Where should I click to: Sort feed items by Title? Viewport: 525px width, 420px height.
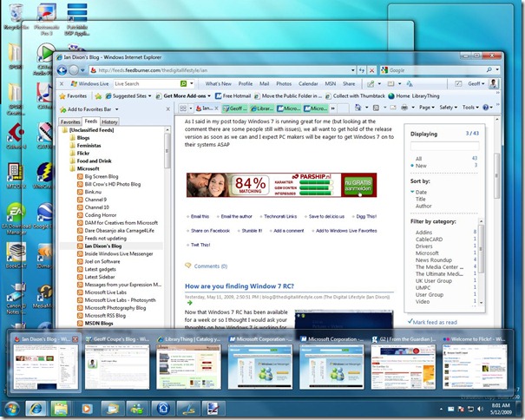click(x=421, y=199)
